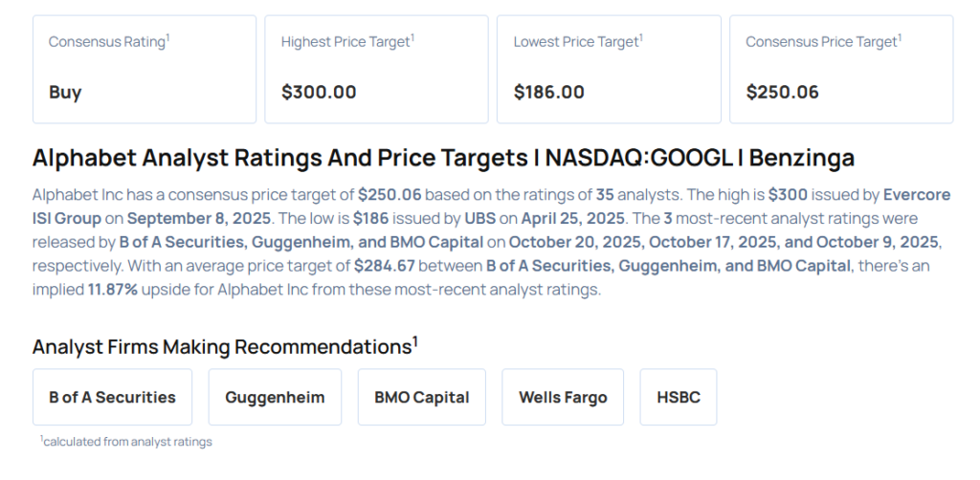Select the Guggenheim analyst firm button
The image size is (980, 480).
275,397
